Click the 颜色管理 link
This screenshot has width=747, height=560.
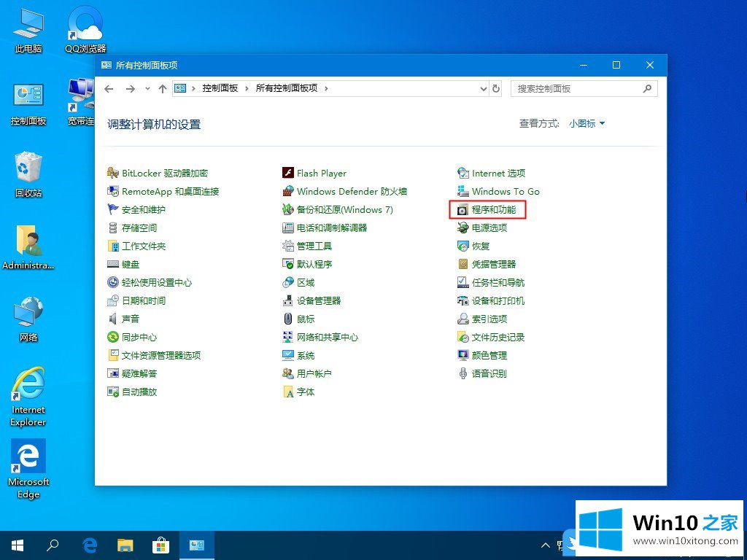[x=489, y=355]
